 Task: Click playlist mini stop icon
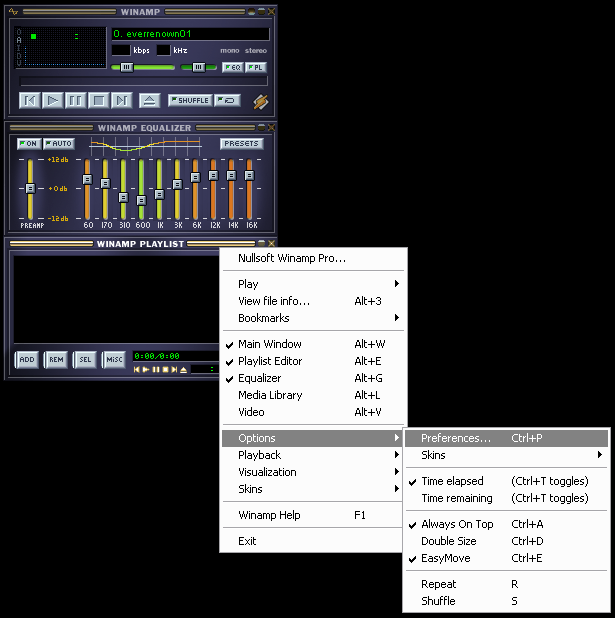point(166,370)
